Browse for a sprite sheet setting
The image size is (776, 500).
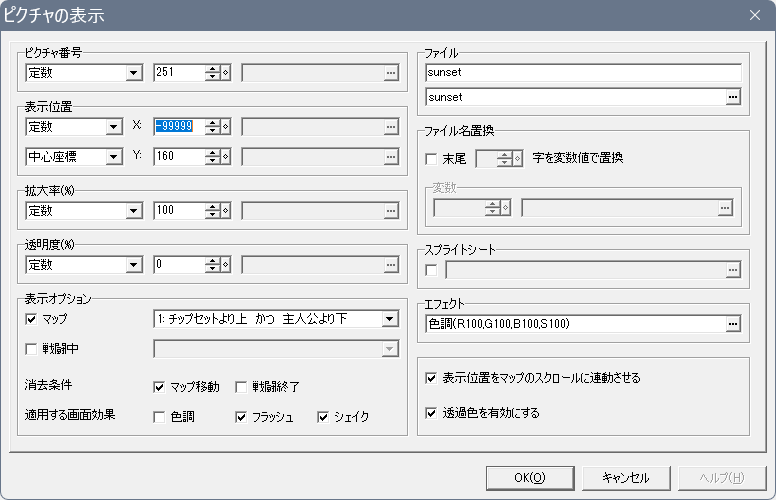733,270
